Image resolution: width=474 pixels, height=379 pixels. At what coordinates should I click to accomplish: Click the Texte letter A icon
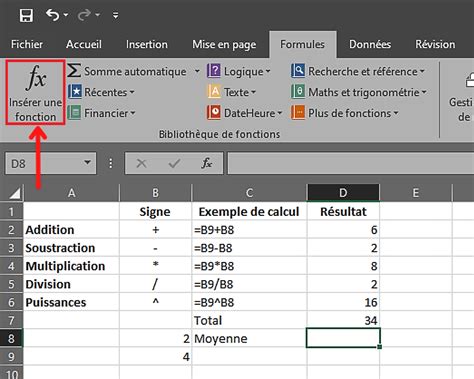coord(214,92)
